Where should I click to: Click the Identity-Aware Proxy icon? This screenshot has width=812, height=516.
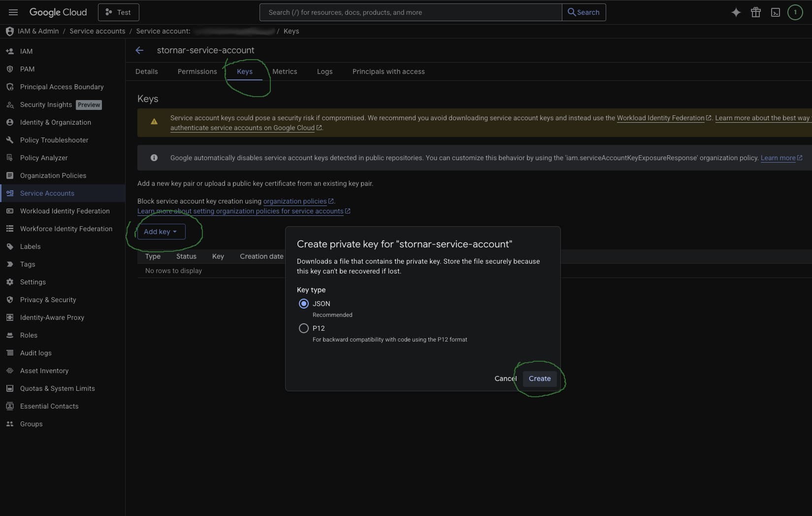10,317
